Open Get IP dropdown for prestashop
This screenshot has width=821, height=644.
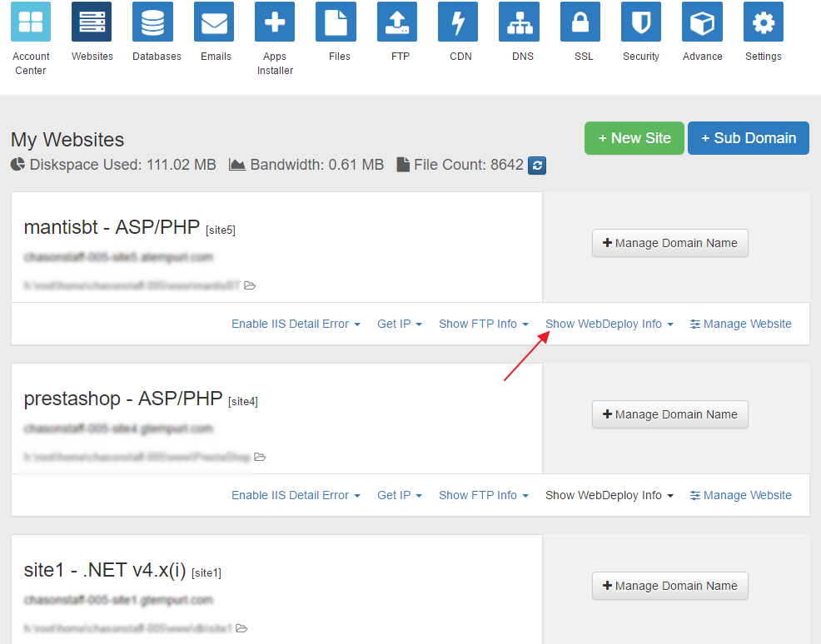click(399, 495)
